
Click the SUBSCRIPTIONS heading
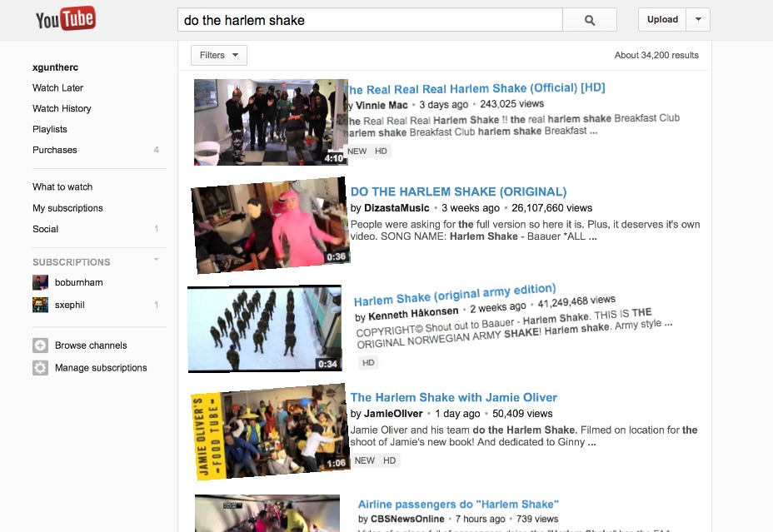[x=72, y=262]
